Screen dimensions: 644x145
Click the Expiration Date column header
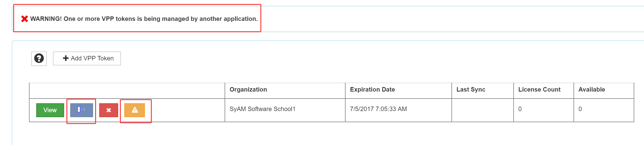[372, 90]
